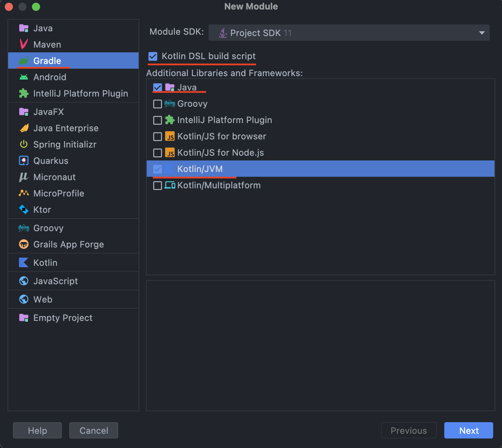Click the Ktor diamond icon
Image resolution: width=502 pixels, height=448 pixels.
(x=24, y=210)
